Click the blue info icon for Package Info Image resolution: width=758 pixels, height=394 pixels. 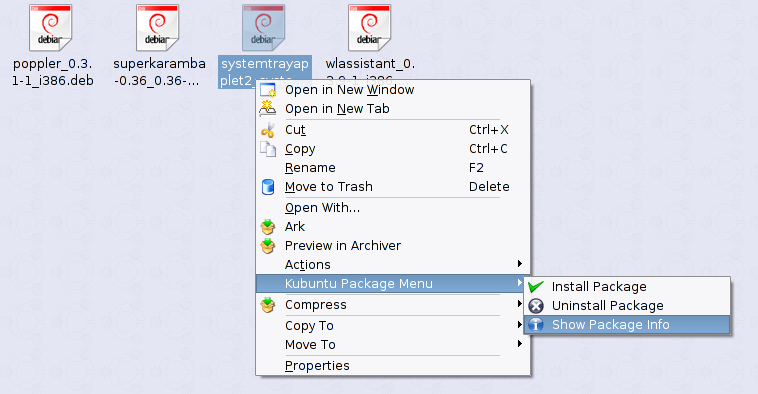(x=536, y=324)
